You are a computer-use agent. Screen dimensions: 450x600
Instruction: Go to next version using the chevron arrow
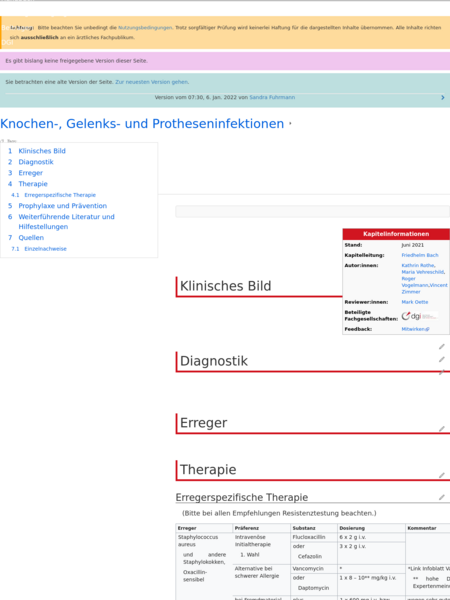[443, 98]
